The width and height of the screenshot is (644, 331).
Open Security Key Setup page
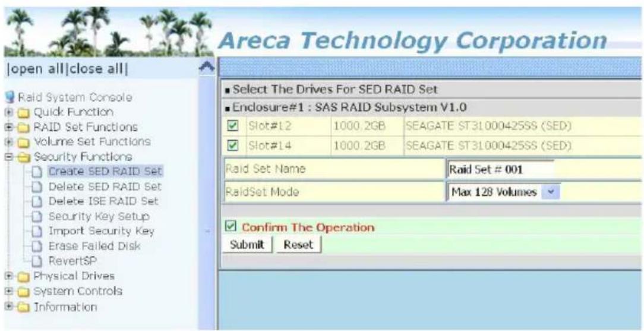click(x=99, y=216)
